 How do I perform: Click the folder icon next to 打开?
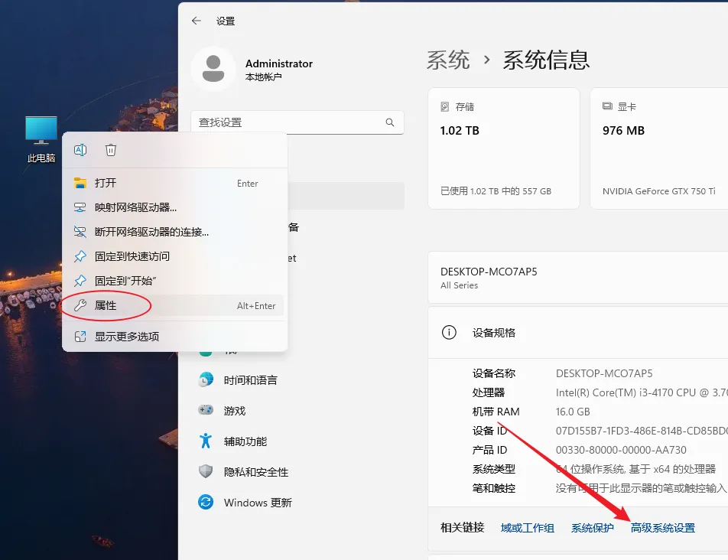click(80, 183)
